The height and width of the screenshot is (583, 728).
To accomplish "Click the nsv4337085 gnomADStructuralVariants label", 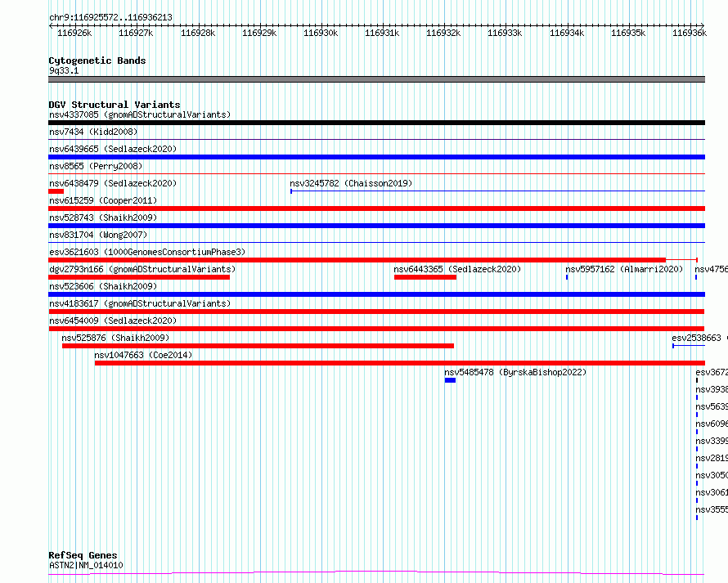I will (x=140, y=114).
